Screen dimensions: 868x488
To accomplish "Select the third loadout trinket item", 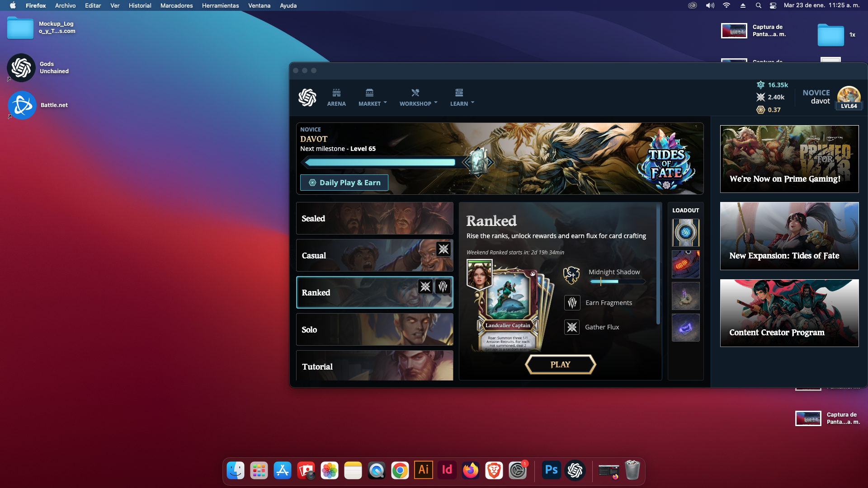I will (x=685, y=296).
